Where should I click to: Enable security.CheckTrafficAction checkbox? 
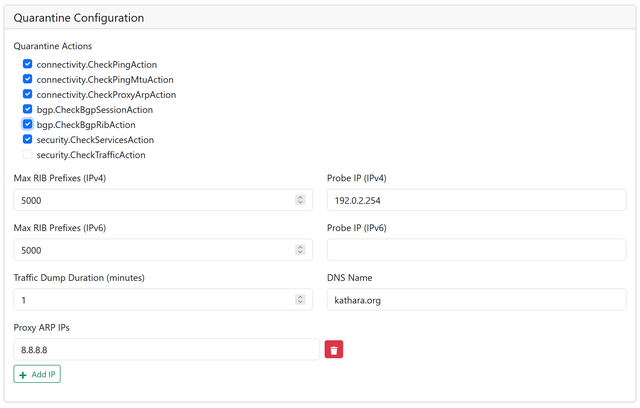click(x=28, y=155)
